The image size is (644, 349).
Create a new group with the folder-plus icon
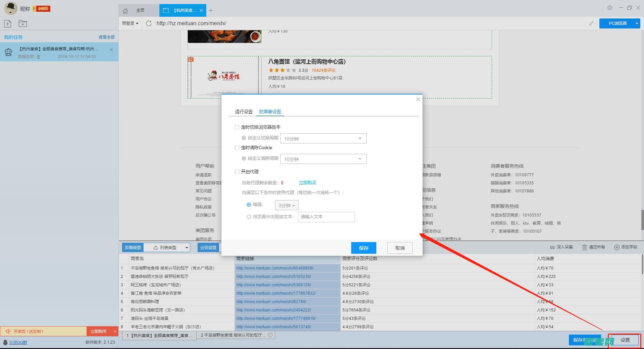pyautogui.click(x=22, y=23)
